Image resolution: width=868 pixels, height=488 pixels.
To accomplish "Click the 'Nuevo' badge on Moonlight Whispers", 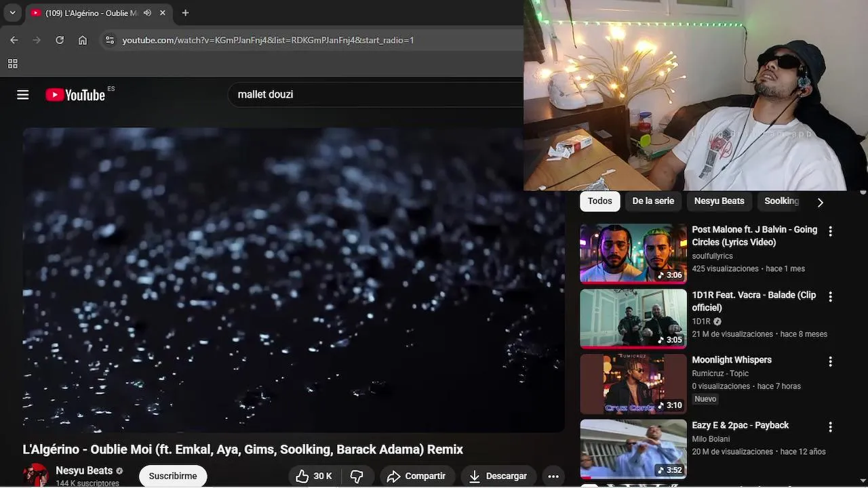I will (x=705, y=399).
